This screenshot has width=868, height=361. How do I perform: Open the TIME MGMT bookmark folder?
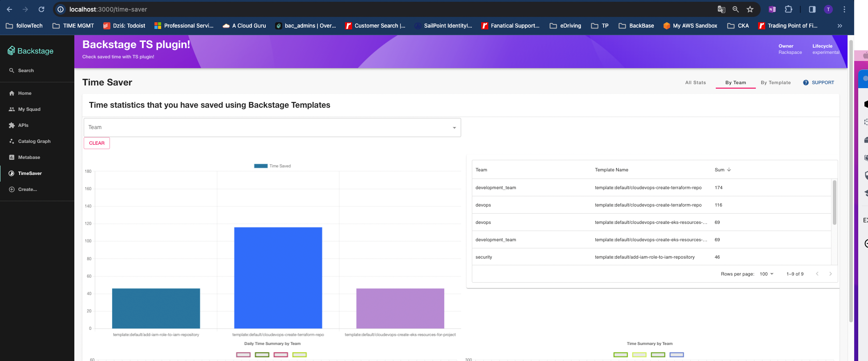[73, 26]
